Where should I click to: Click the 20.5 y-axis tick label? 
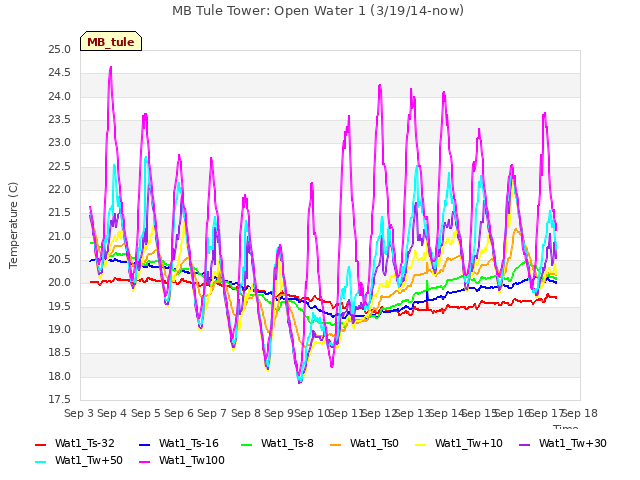(x=60, y=260)
